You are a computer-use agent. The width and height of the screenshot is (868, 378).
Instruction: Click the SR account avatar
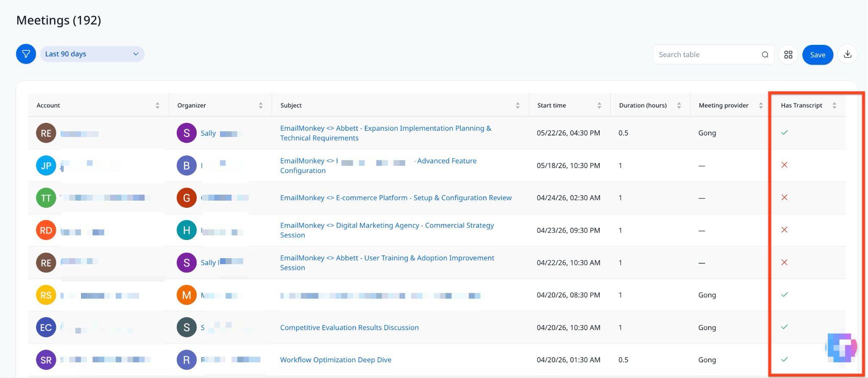point(46,360)
